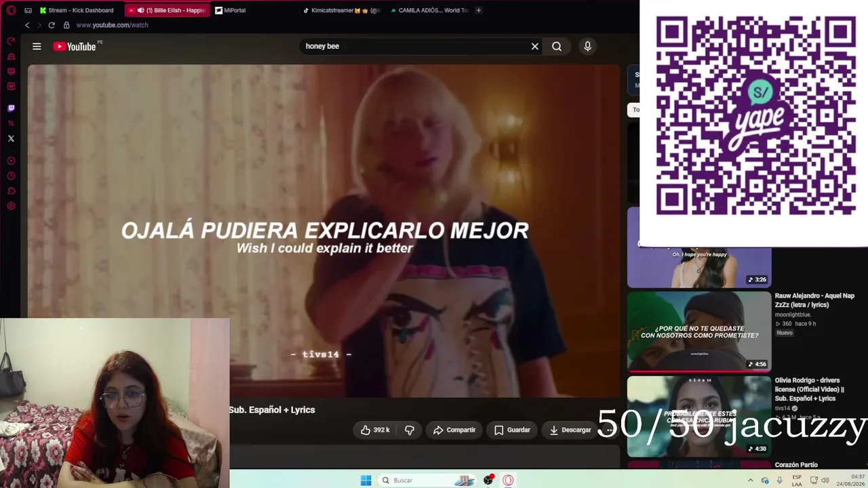Open the network icon in system tray
Viewport: 868px width, 488px height.
[x=812, y=480]
